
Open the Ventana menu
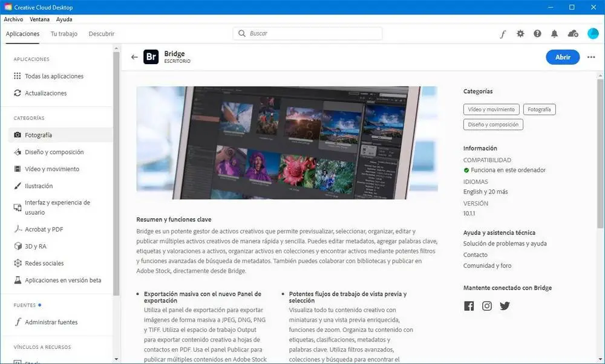coord(39,19)
